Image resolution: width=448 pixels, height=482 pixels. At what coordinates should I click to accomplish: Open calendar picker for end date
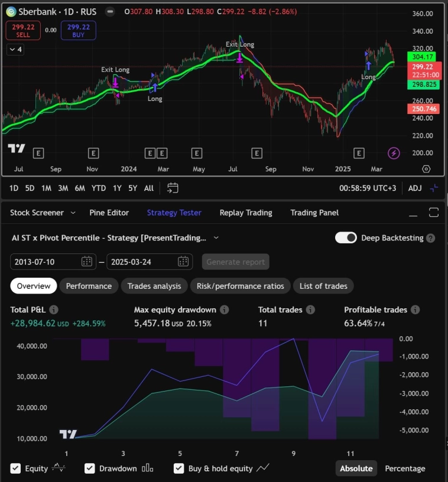183,262
